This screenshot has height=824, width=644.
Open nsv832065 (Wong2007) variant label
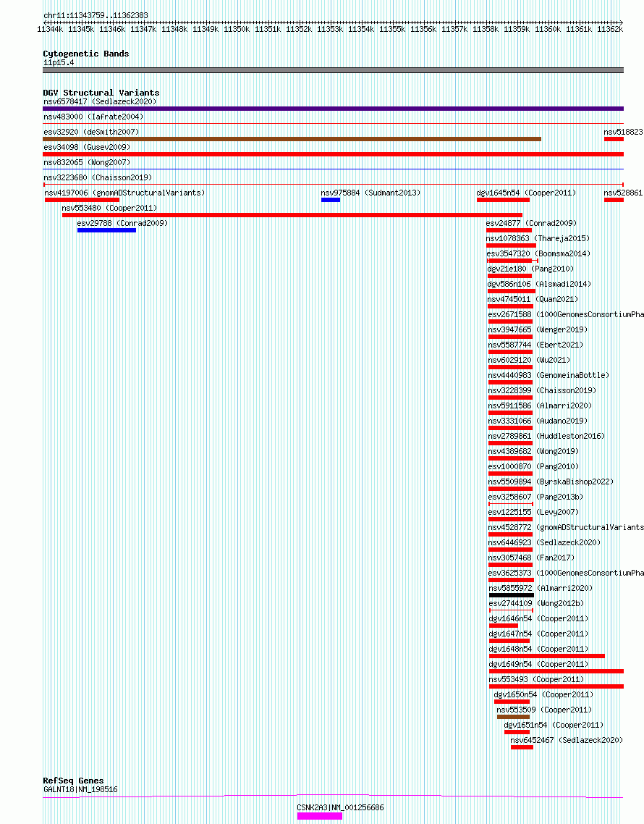tap(88, 162)
